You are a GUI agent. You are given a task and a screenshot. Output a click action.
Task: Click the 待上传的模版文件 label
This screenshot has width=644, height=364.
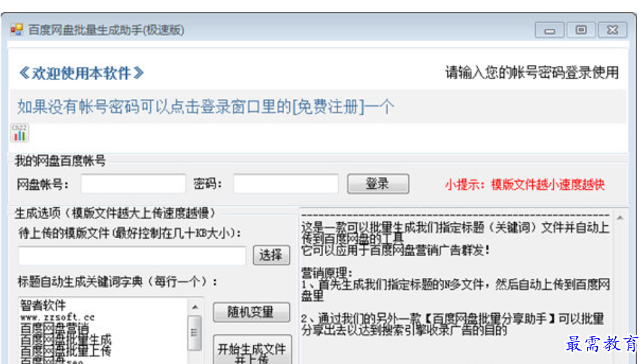pos(130,233)
